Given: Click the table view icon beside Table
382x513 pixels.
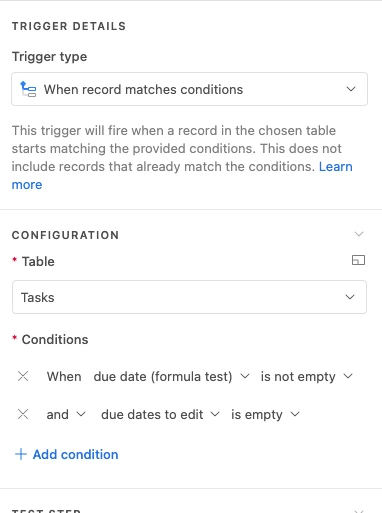Looking at the screenshot, I should coord(358,260).
